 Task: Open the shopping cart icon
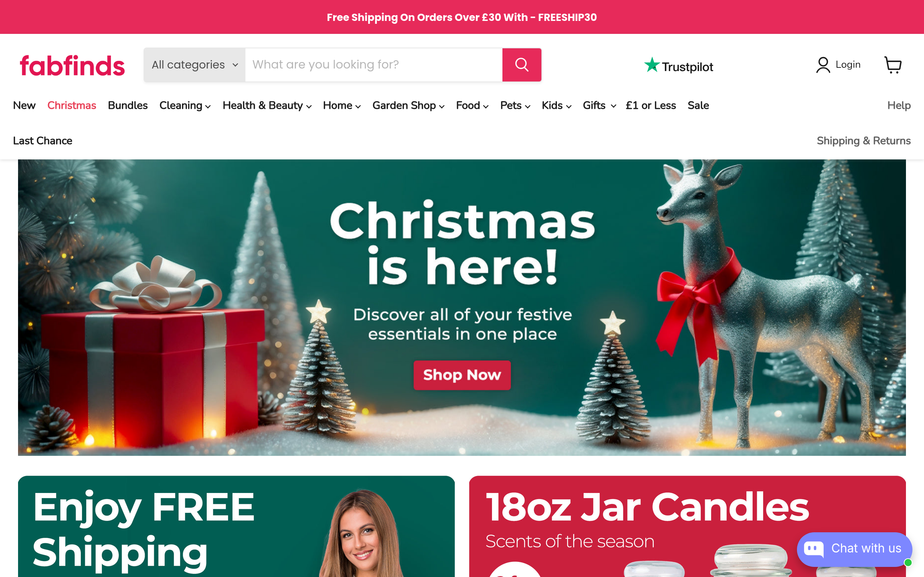(893, 65)
